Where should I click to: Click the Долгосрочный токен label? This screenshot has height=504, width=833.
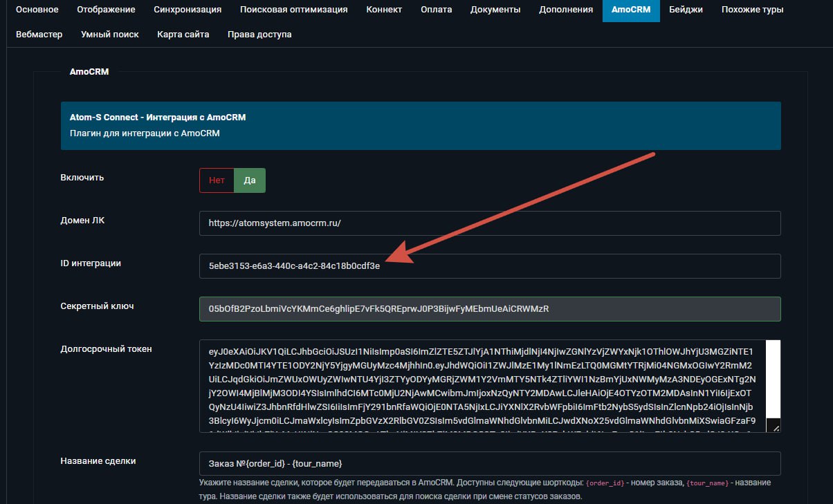(x=106, y=349)
